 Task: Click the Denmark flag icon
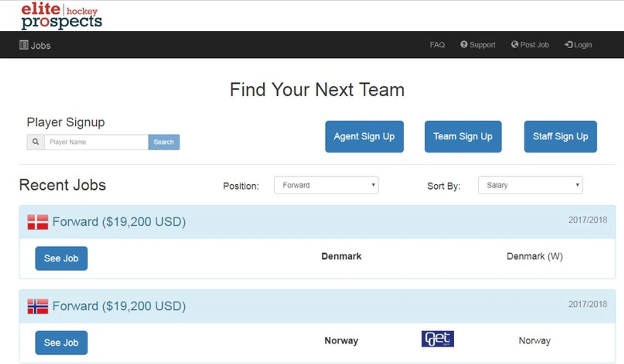(x=38, y=222)
